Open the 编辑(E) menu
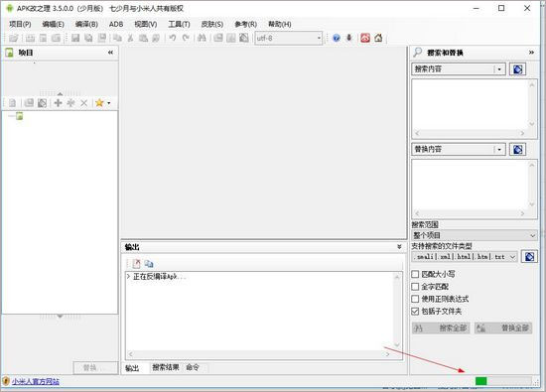 click(x=53, y=24)
